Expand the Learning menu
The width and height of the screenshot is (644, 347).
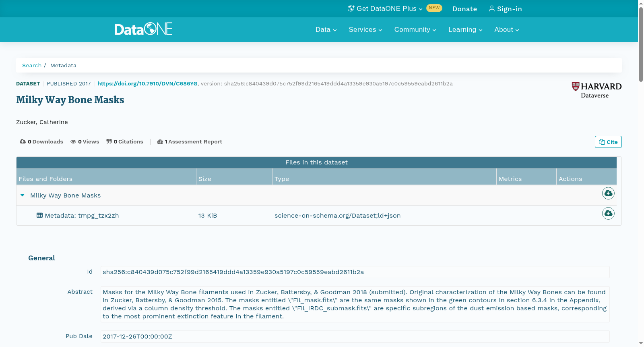tap(465, 30)
